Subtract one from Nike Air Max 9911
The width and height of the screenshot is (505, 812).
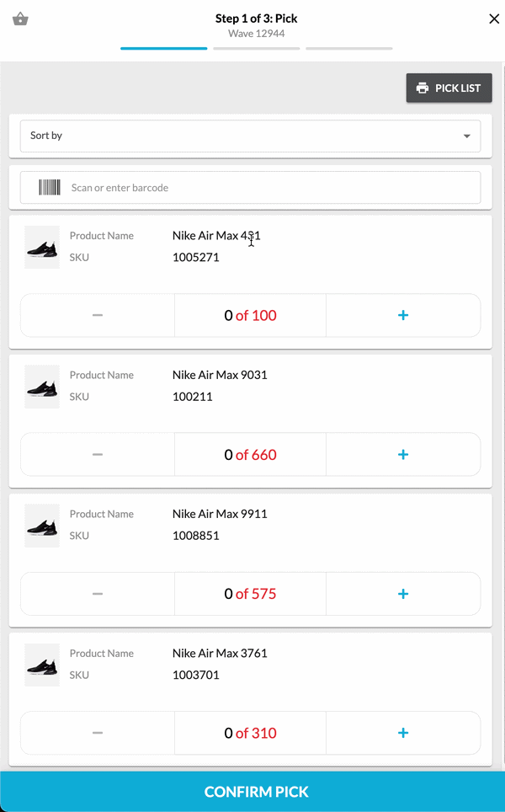(x=98, y=594)
